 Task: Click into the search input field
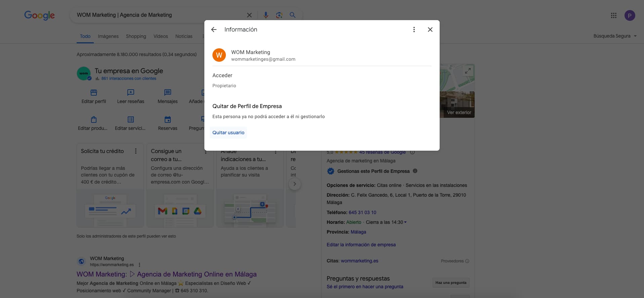(158, 15)
